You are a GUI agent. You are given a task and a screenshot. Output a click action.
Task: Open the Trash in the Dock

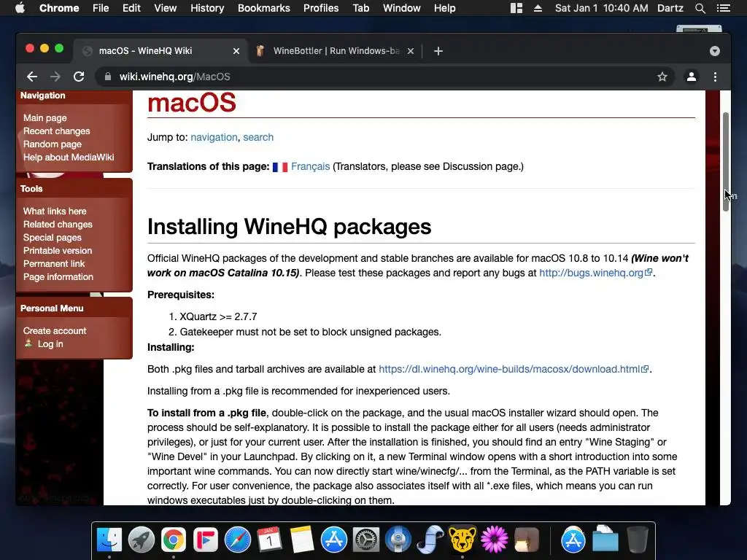tap(638, 540)
